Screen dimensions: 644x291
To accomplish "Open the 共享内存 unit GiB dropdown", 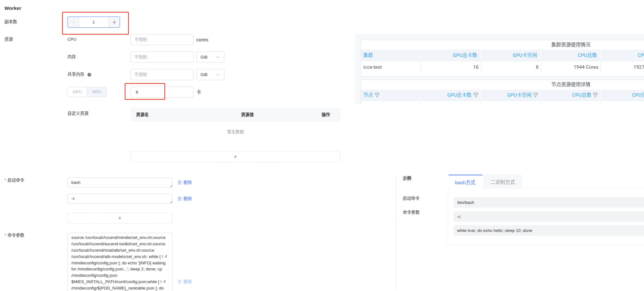I will (210, 74).
